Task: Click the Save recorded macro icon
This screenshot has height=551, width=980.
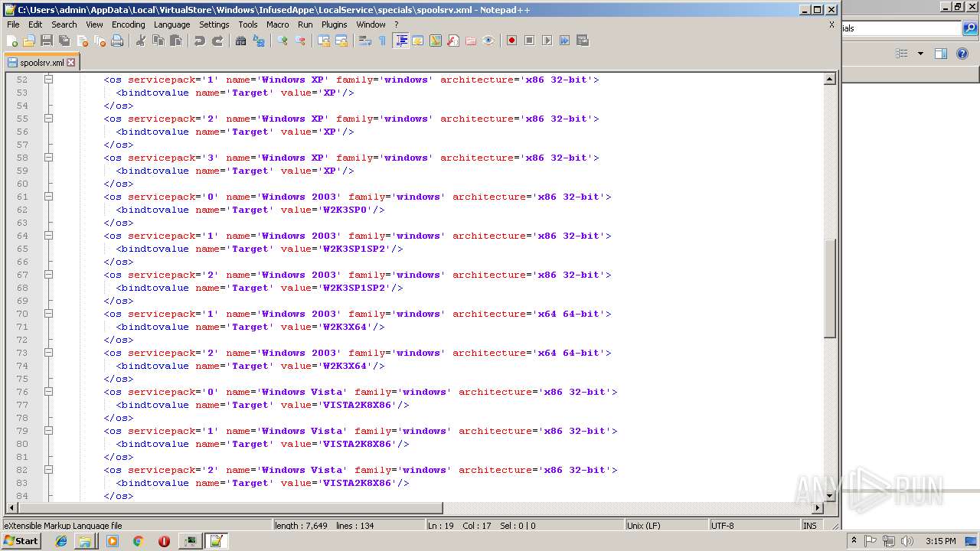Action: (x=582, y=41)
